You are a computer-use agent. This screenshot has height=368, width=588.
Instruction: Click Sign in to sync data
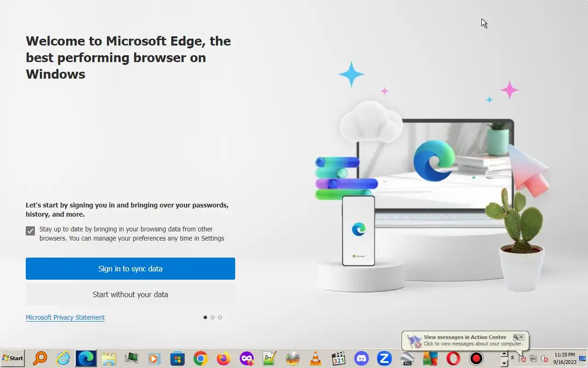130,269
